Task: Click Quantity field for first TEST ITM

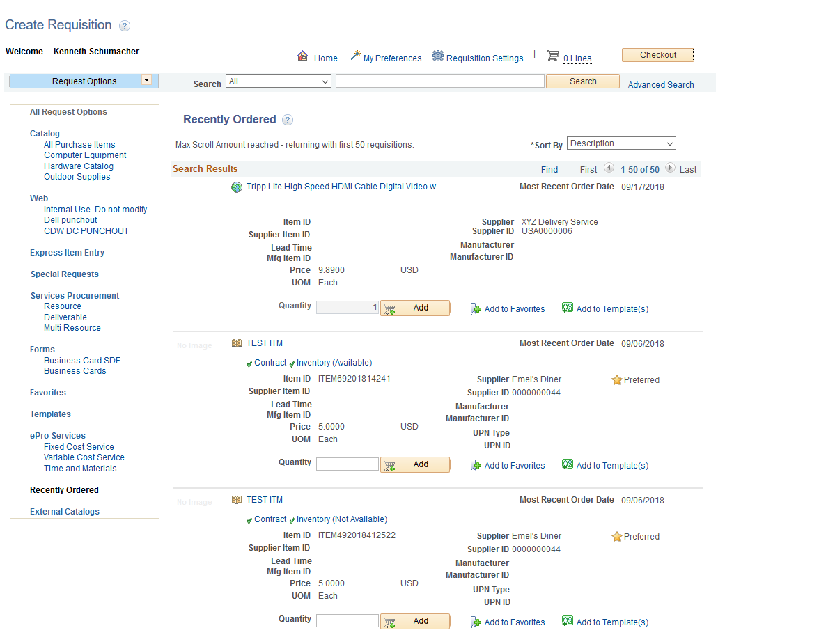Action: [348, 464]
